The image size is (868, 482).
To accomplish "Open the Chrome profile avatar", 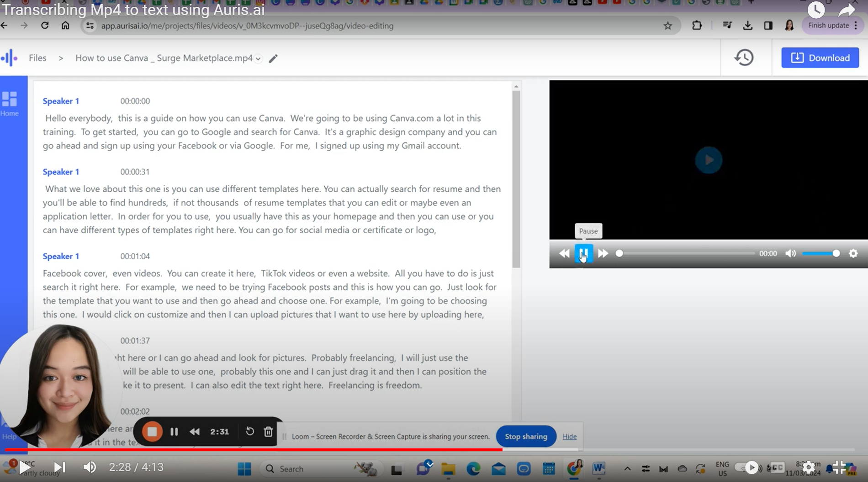I will click(789, 26).
